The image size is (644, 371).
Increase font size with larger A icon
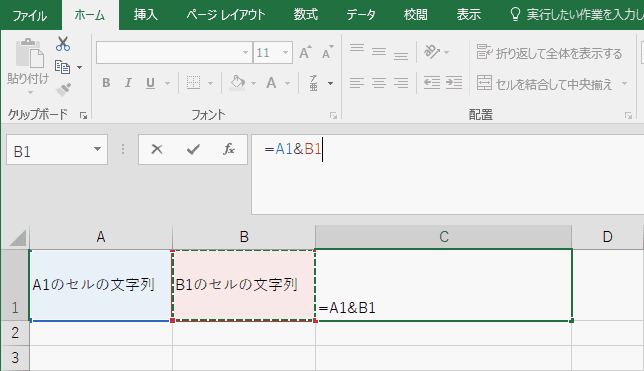point(305,53)
